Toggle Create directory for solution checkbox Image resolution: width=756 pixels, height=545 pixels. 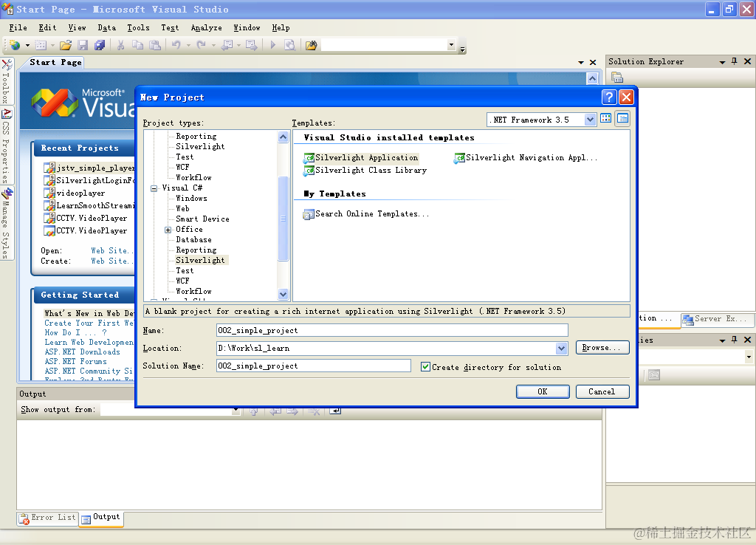425,367
